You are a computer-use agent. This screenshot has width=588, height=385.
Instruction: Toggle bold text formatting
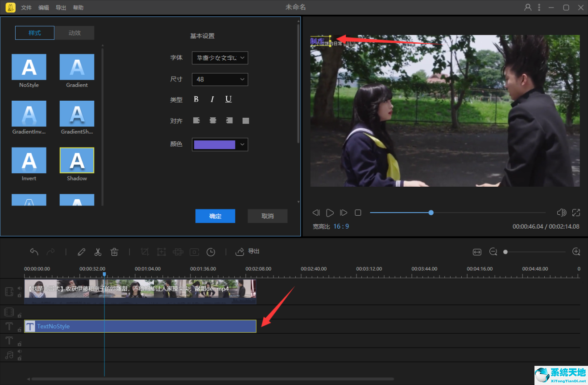tap(196, 99)
